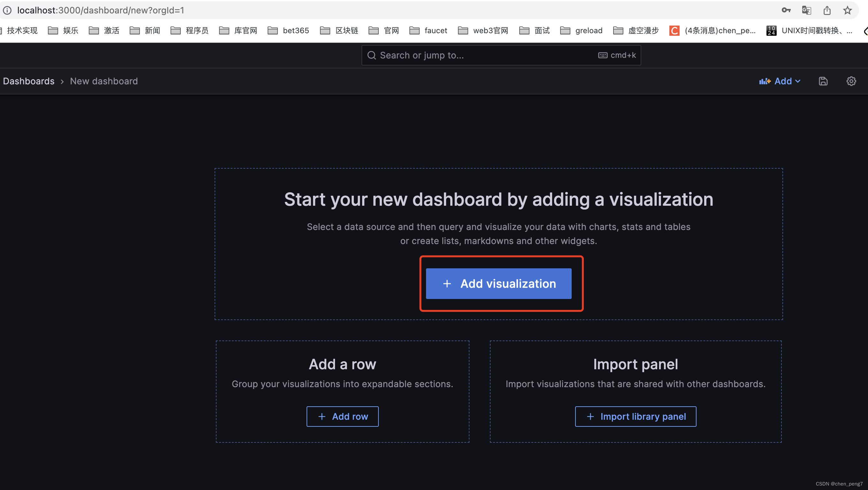The width and height of the screenshot is (868, 490).
Task: Click the Google Translate icon in address bar
Action: pos(806,10)
